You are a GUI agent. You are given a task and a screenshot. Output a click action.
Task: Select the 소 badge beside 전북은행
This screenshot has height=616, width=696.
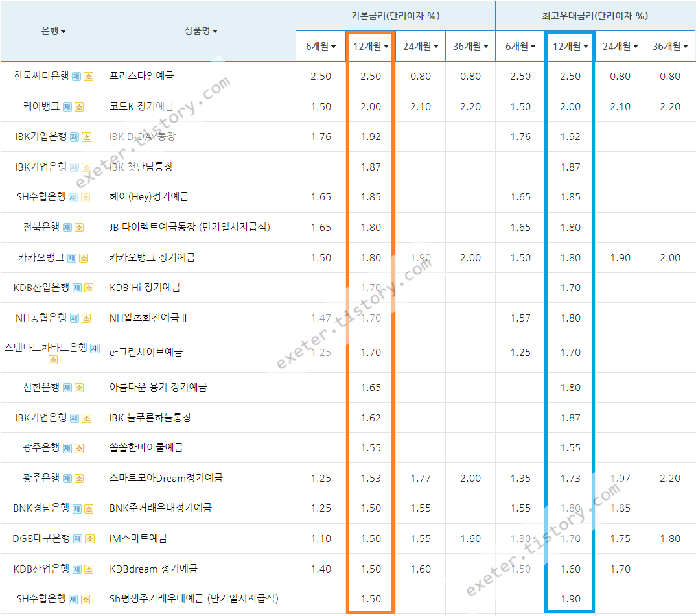tap(79, 228)
